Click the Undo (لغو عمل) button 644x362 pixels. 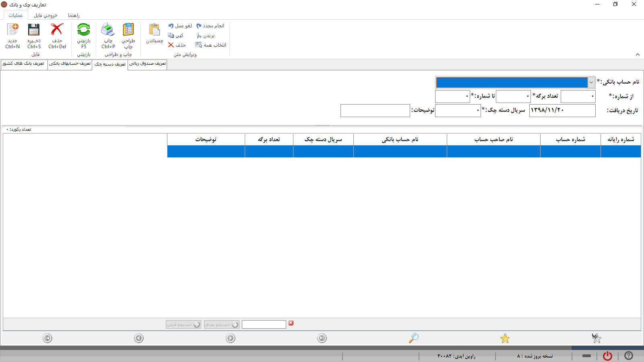coord(180,26)
